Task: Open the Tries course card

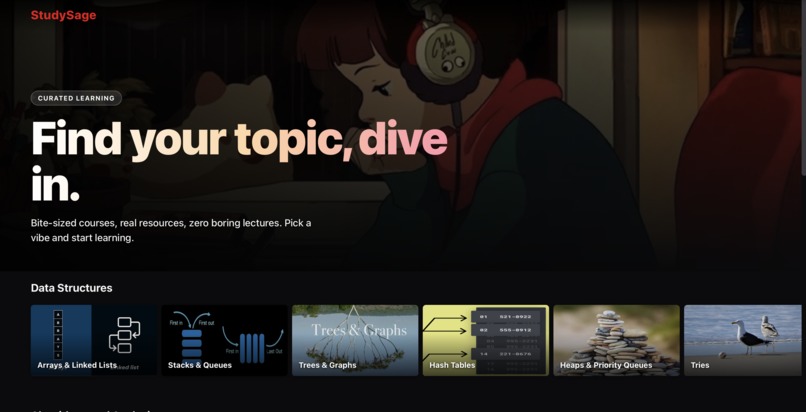Action: pos(742,341)
